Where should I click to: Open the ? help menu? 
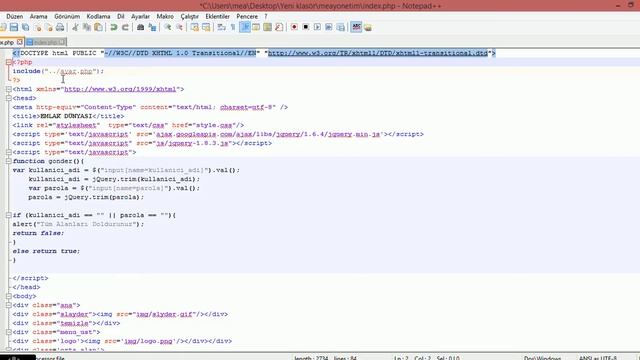click(266, 16)
